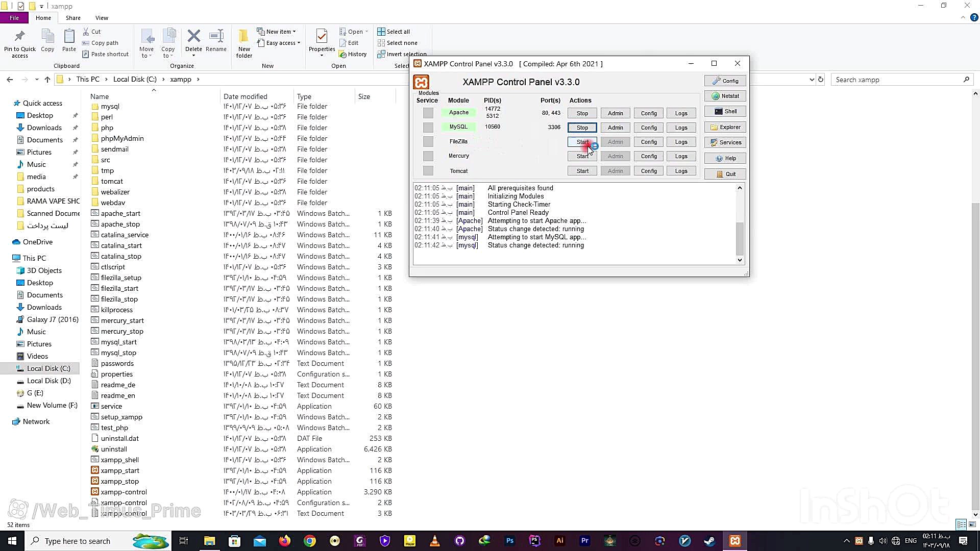Toggle FileZilla service checkbox

click(428, 141)
